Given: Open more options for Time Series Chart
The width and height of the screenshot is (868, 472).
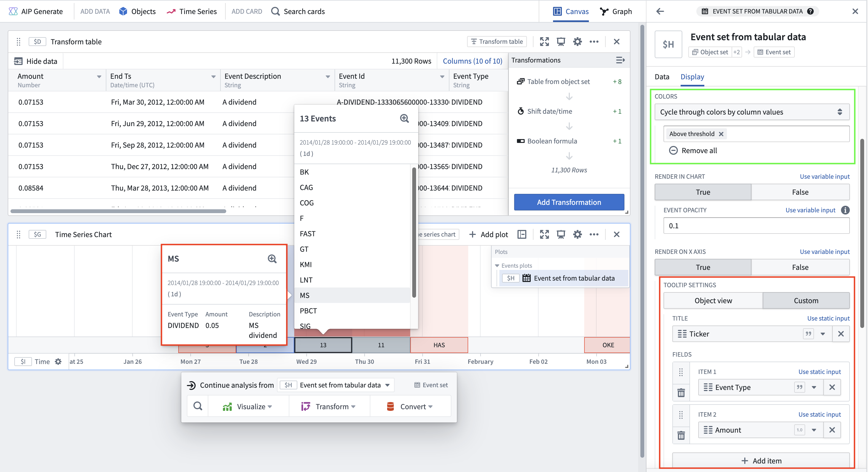Looking at the screenshot, I should [x=594, y=234].
